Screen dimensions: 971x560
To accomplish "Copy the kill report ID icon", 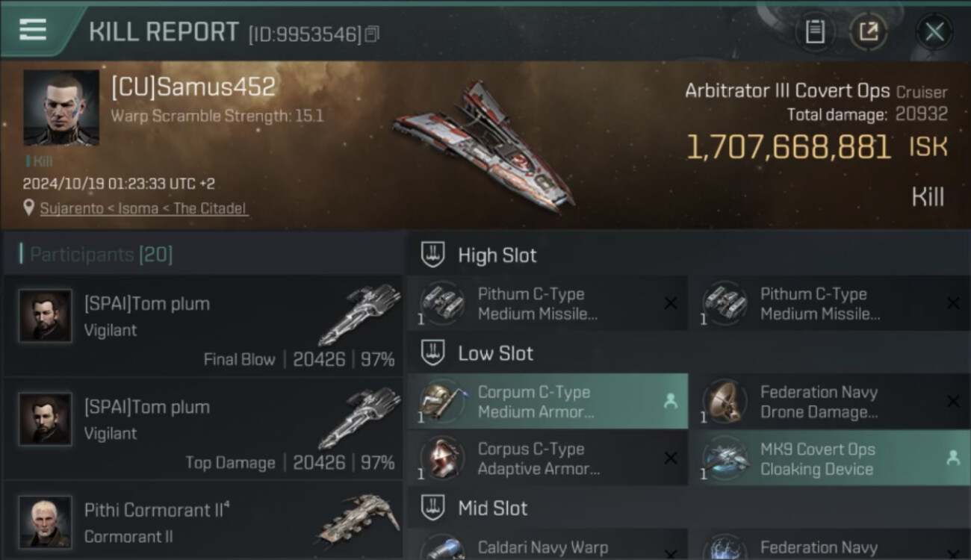I will coord(372,34).
